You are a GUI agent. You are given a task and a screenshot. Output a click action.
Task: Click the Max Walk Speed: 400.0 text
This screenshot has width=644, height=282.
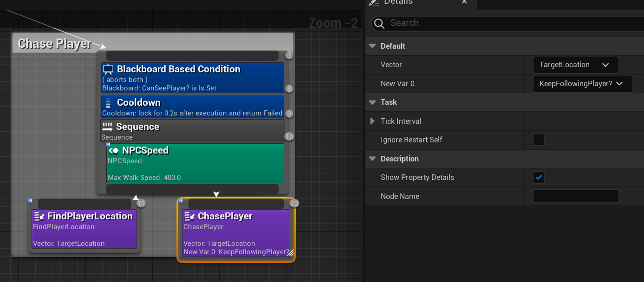[144, 178]
